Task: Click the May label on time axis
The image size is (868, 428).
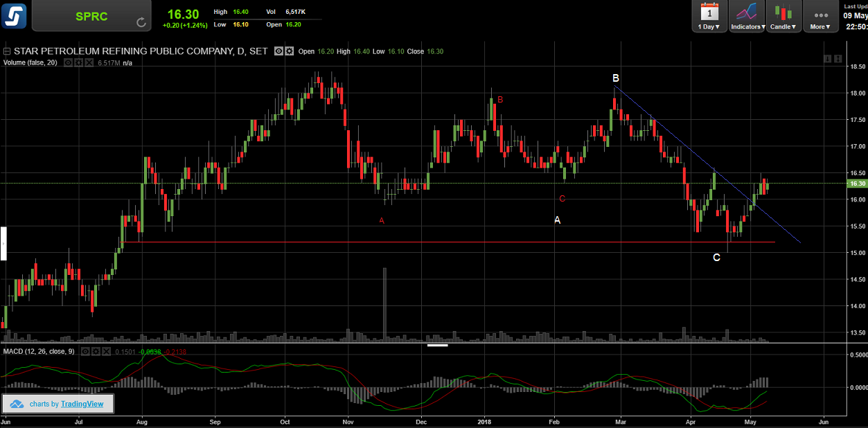Action: click(x=750, y=421)
